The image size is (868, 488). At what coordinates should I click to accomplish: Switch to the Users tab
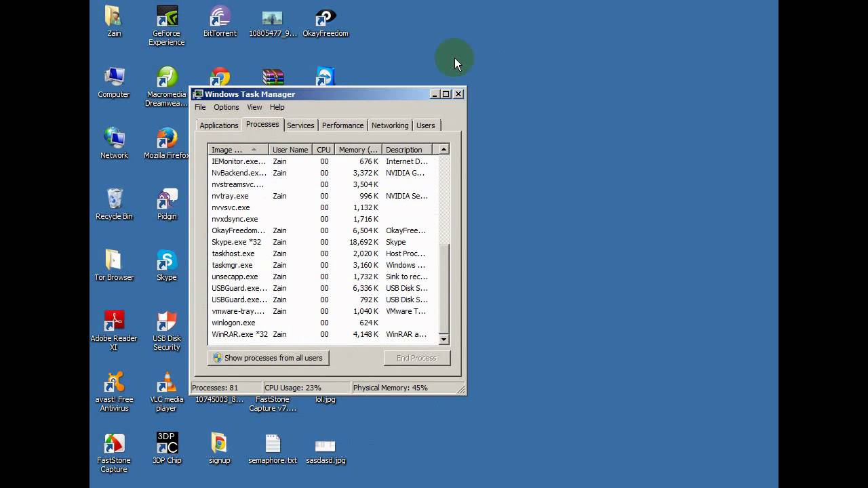pos(426,125)
